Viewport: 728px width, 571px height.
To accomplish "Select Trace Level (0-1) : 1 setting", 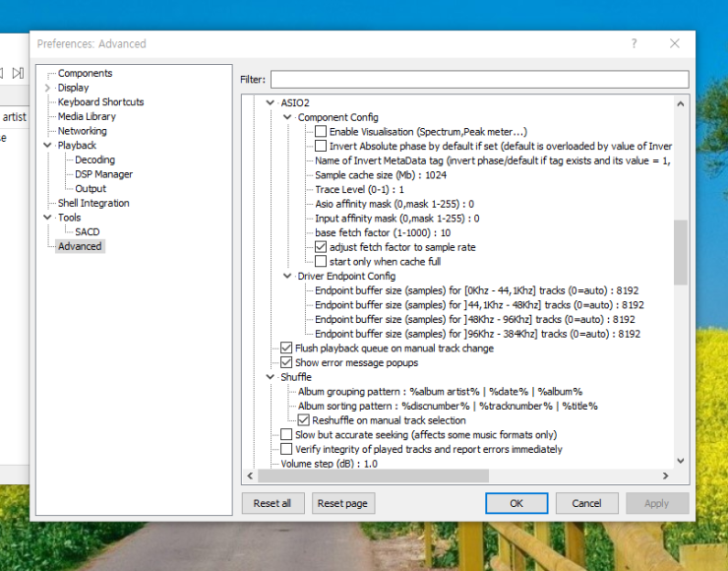I will click(x=359, y=190).
